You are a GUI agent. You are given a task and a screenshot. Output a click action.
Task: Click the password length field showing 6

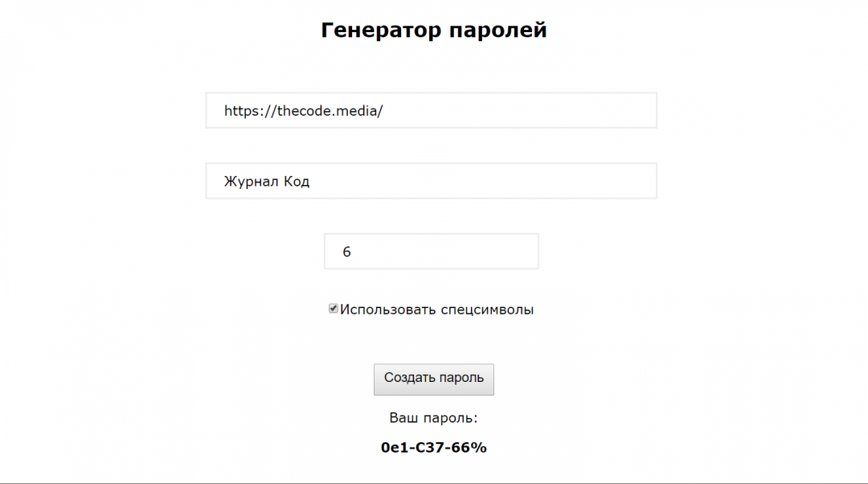click(x=431, y=252)
